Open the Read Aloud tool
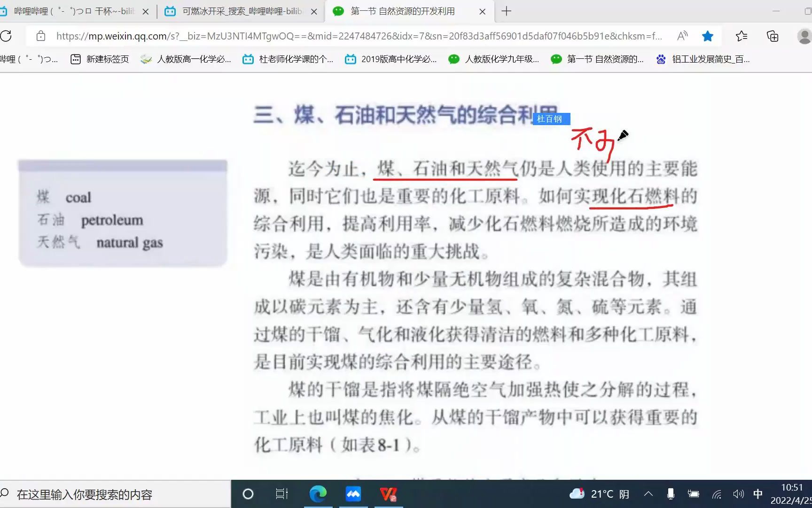This screenshot has width=812, height=508. pyautogui.click(x=682, y=36)
